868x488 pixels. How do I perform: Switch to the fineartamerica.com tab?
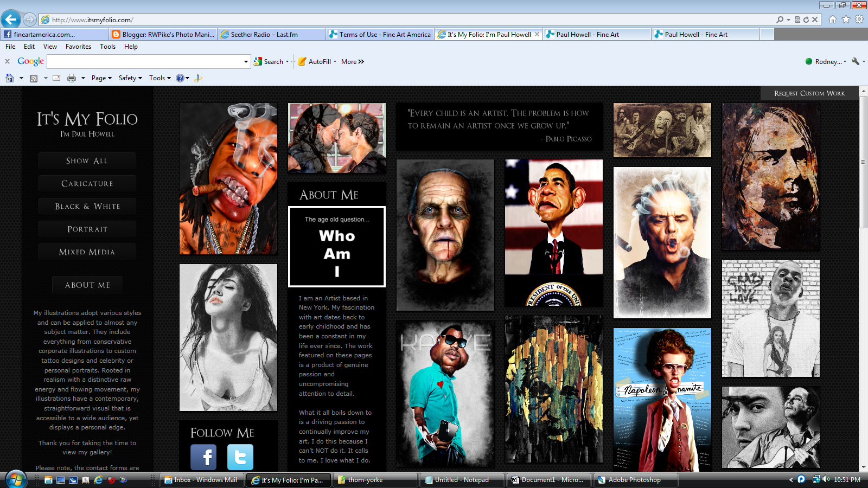pos(54,34)
